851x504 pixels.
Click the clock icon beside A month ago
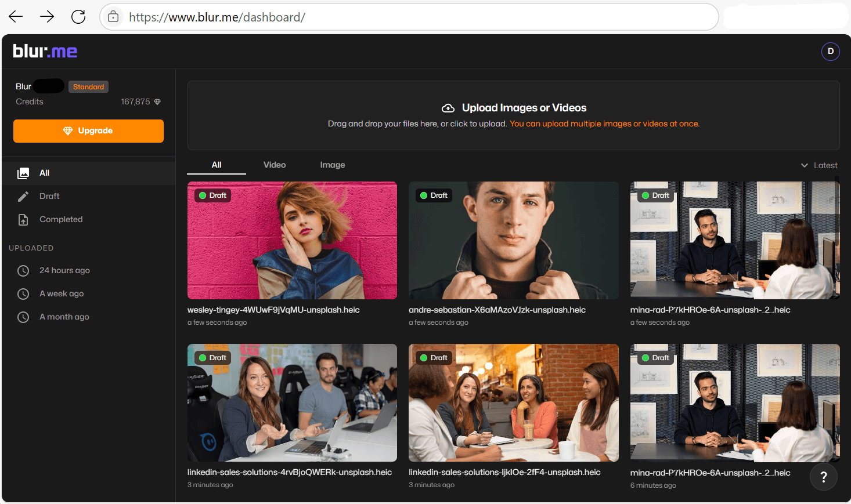tap(23, 317)
